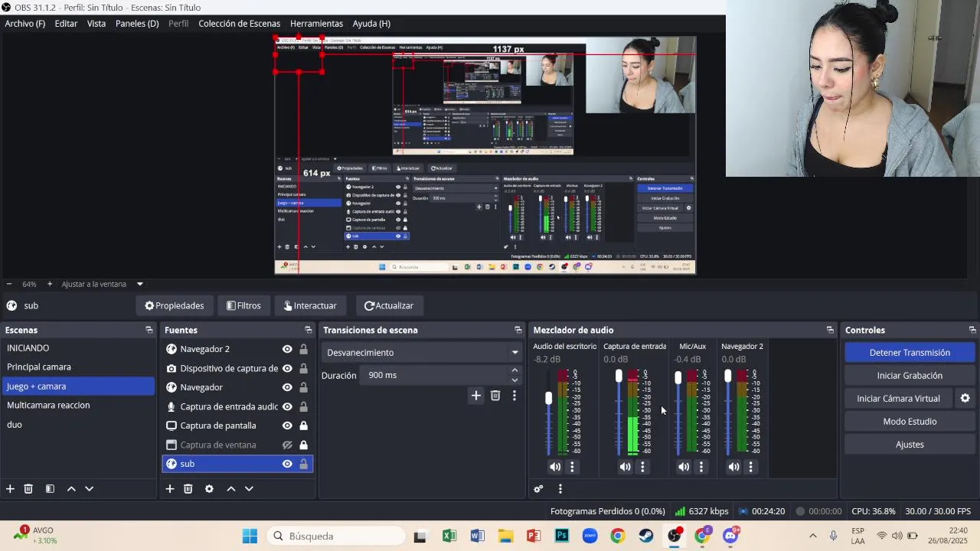Click Iniciar Grabación button
Viewport: 980px width, 551px height.
click(x=910, y=376)
